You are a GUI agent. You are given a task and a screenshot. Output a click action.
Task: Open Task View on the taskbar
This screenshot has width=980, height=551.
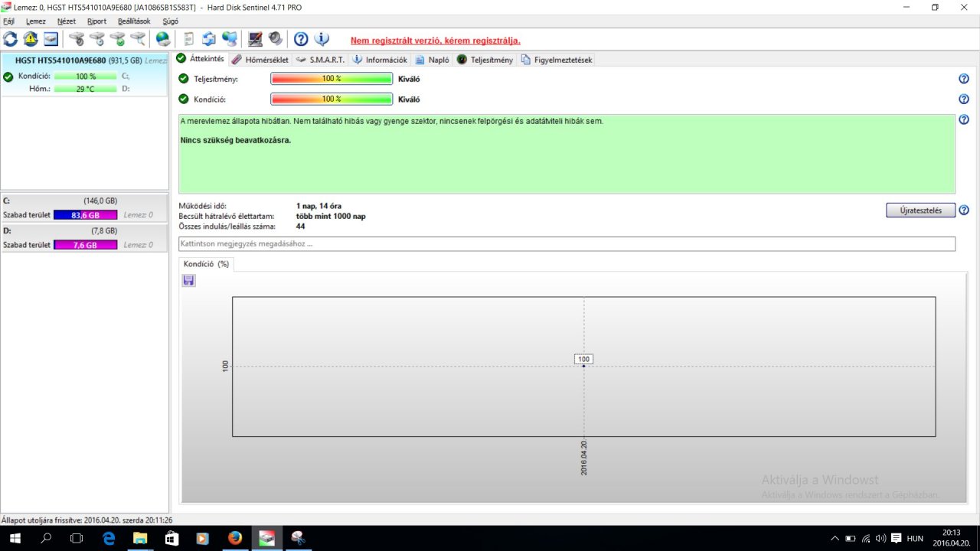(77, 538)
